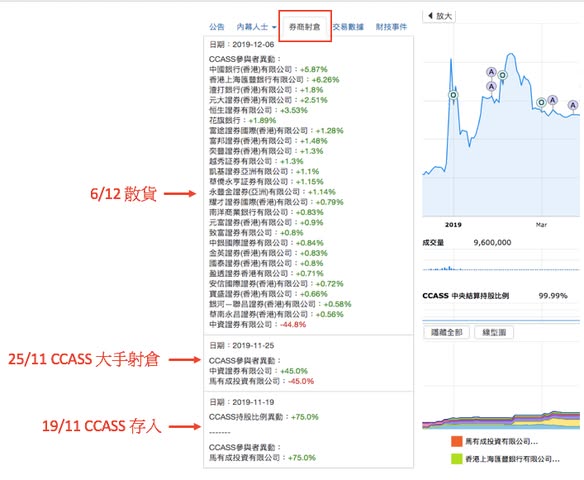Click the CCASS持股比例異動 +75.0% line
The height and width of the screenshot is (480, 584).
click(264, 417)
